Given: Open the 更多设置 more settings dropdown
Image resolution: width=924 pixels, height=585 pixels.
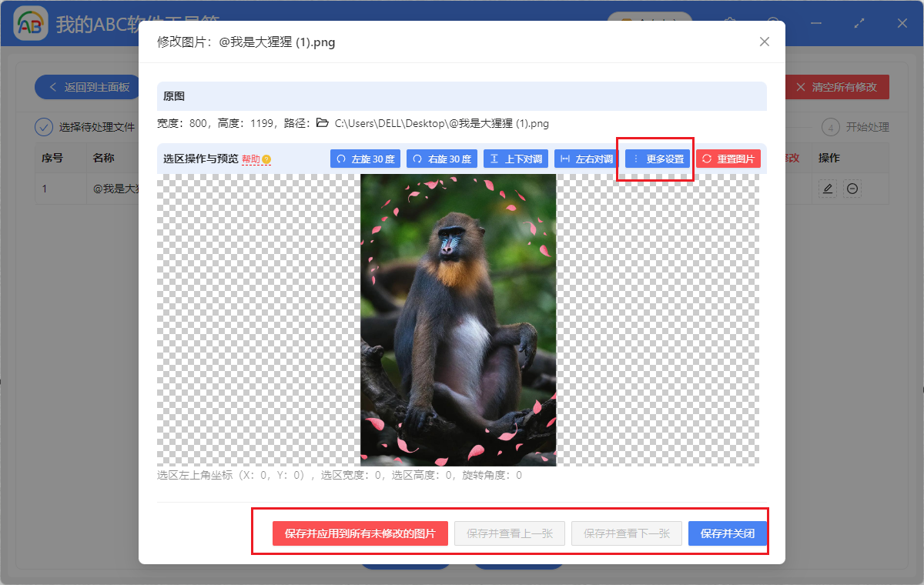Looking at the screenshot, I should [655, 158].
